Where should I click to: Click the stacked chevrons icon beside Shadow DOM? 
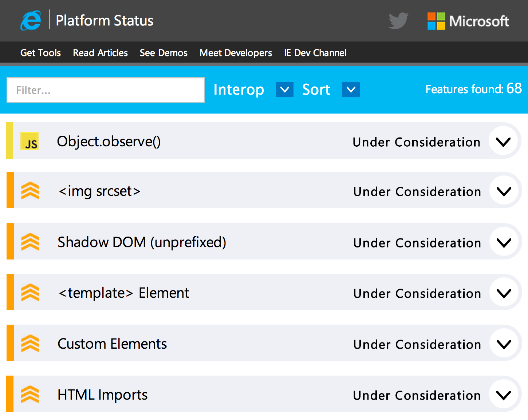point(30,242)
